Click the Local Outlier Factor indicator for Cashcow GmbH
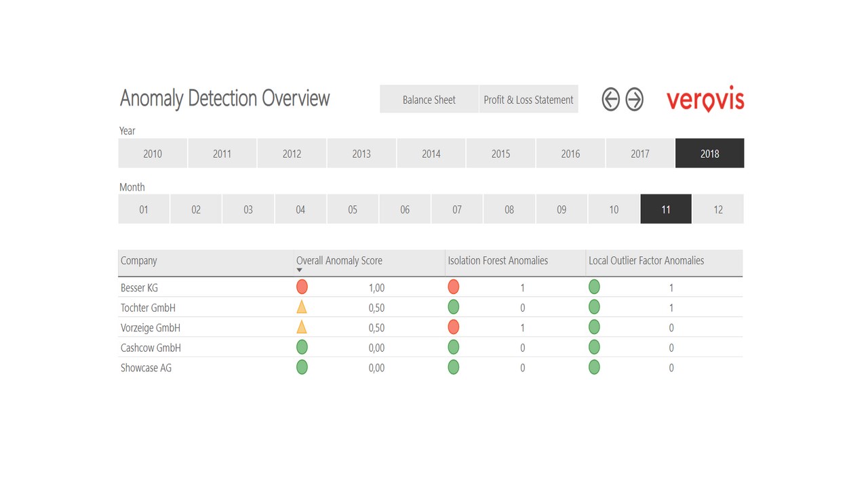This screenshot has width=868, height=488. click(x=594, y=347)
